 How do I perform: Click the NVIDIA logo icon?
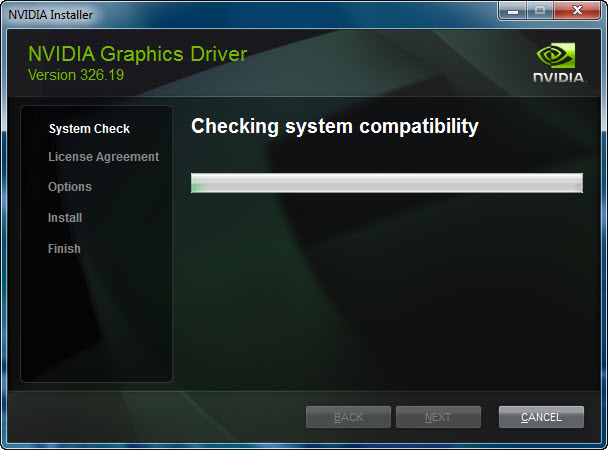(x=559, y=63)
